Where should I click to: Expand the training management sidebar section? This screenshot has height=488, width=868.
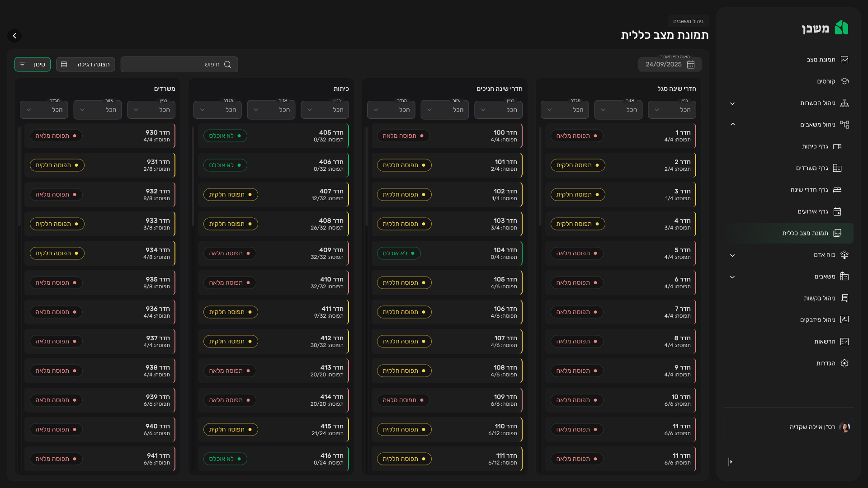point(732,103)
